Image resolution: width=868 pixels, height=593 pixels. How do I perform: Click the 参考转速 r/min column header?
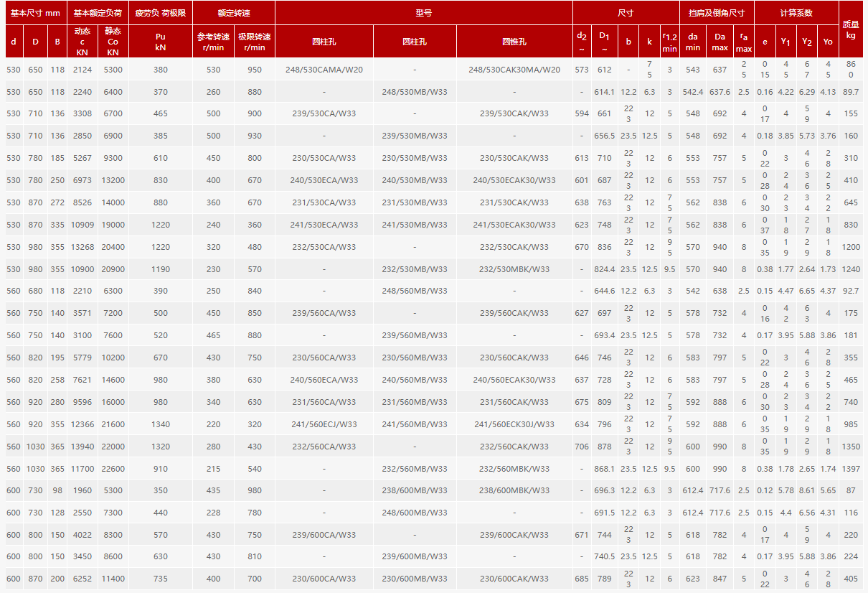pyautogui.click(x=213, y=42)
